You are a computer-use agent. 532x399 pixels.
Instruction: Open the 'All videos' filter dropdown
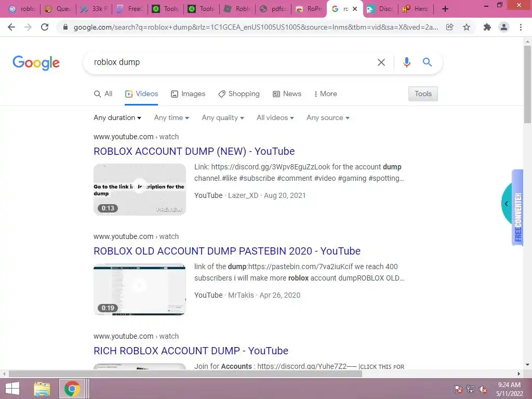275,118
